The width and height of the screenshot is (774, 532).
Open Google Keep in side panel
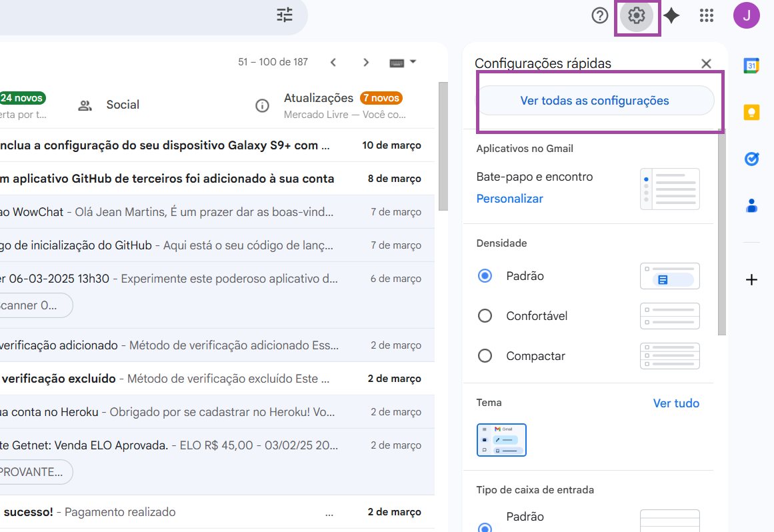751,112
